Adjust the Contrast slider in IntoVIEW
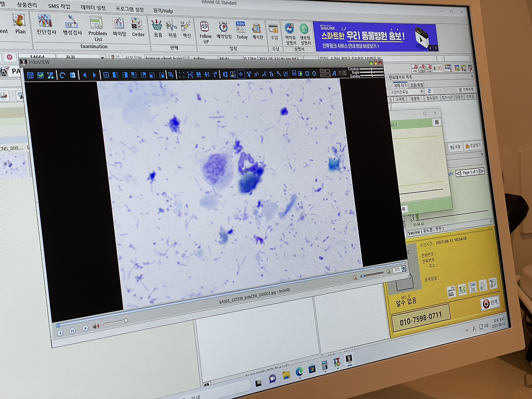The width and height of the screenshot is (532, 399). click(x=372, y=69)
